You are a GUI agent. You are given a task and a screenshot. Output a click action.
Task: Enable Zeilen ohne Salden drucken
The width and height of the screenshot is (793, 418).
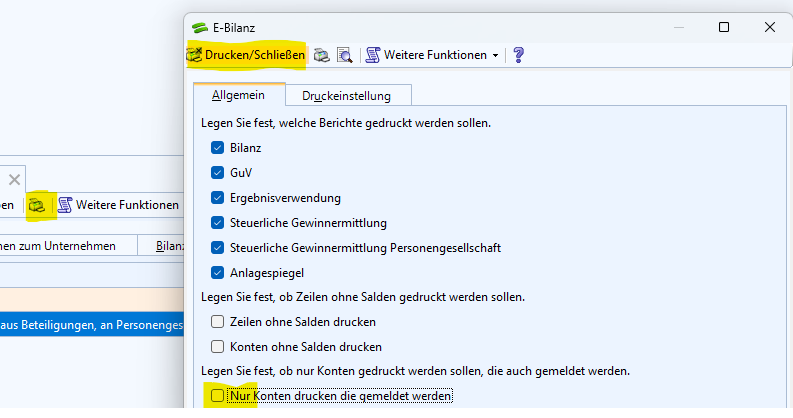(218, 322)
